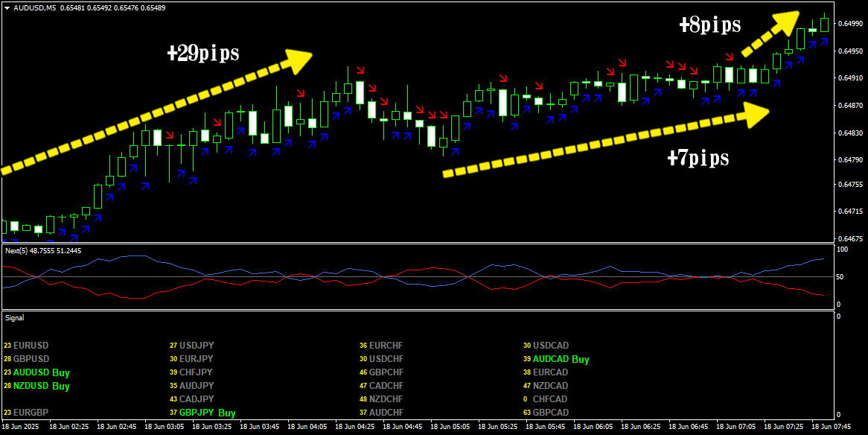Select CHFJPY in the Signal list
Screen dimensions: 868x435
[196, 372]
